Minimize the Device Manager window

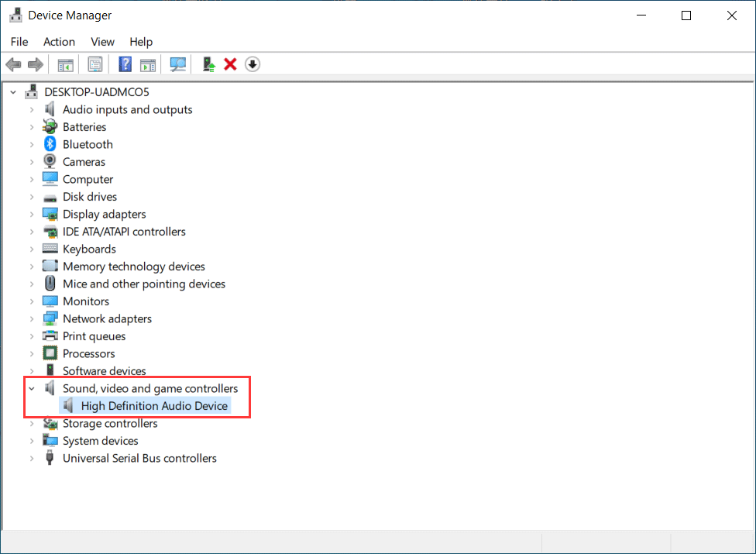point(641,15)
